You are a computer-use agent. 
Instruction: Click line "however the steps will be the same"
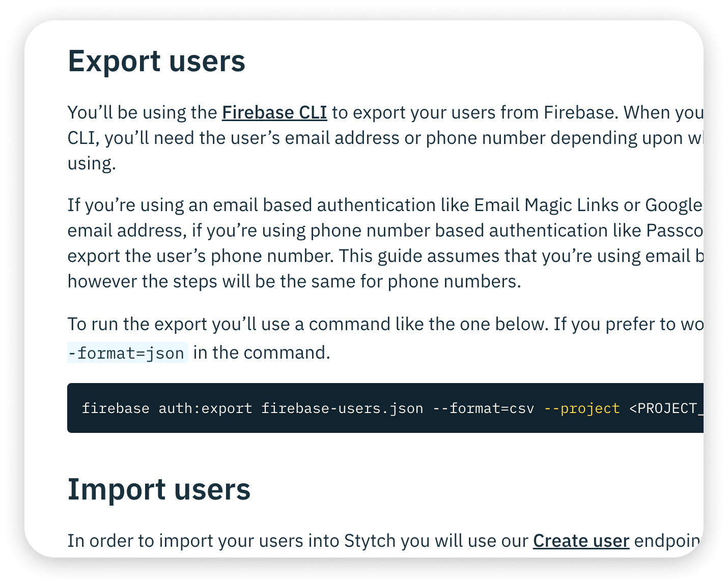tap(294, 281)
